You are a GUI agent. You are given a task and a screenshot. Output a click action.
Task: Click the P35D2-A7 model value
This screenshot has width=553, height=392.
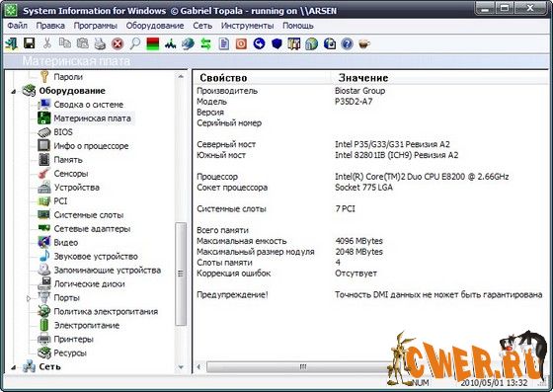click(x=354, y=102)
